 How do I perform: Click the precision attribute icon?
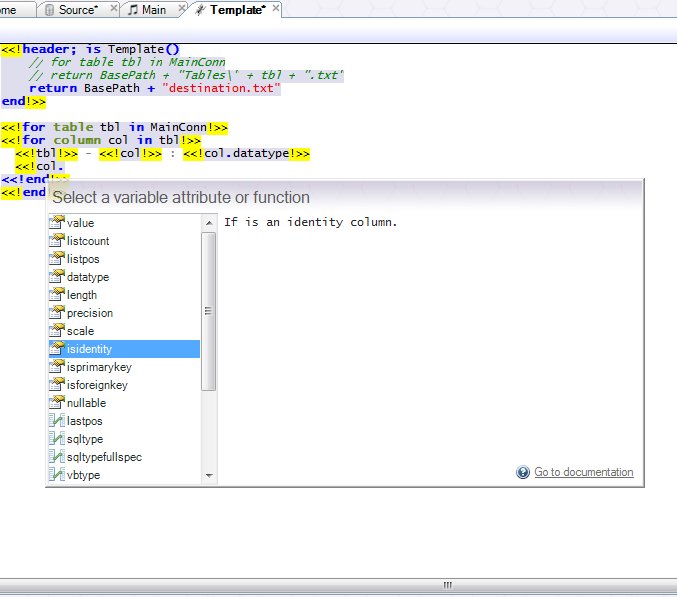coord(57,313)
